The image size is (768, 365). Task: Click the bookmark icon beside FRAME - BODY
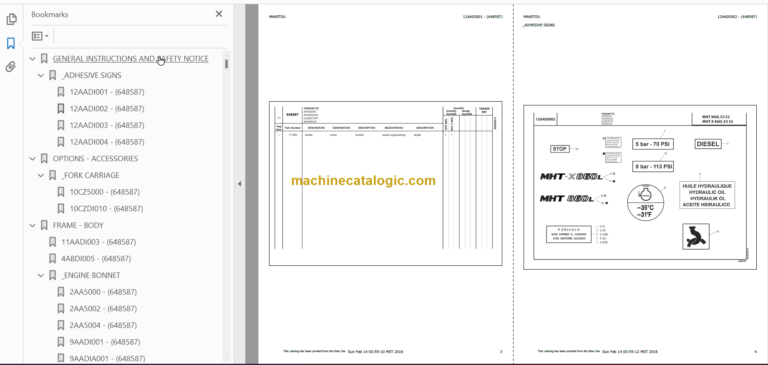point(44,225)
